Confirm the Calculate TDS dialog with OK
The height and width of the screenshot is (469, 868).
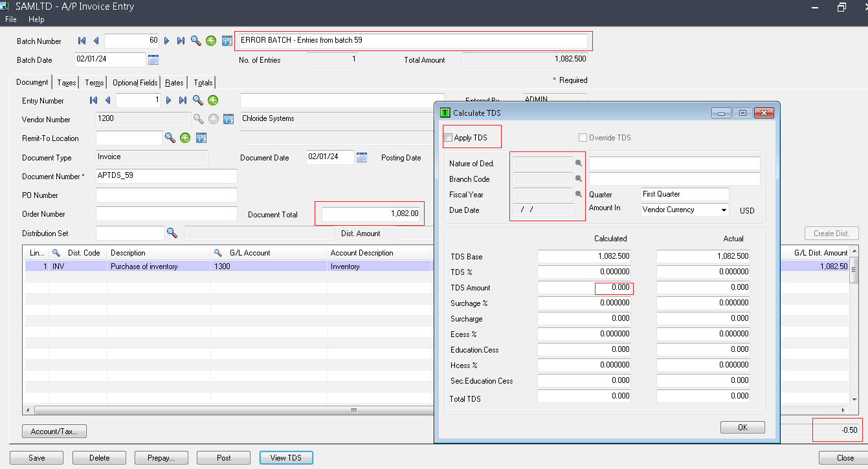(x=742, y=427)
